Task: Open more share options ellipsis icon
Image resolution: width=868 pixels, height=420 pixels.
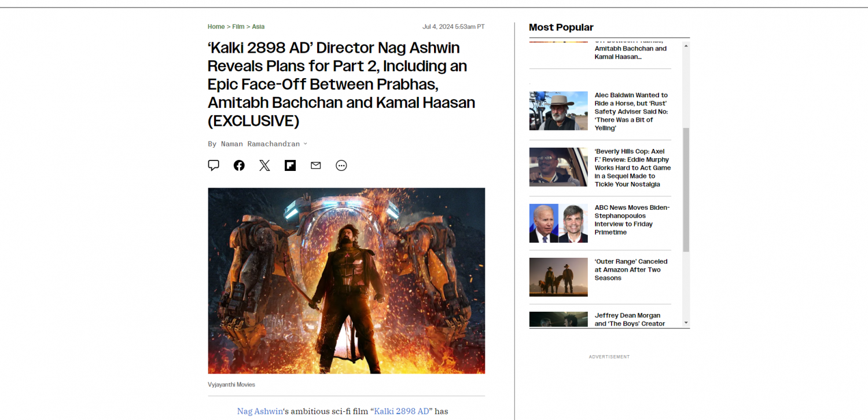Action: click(x=341, y=166)
